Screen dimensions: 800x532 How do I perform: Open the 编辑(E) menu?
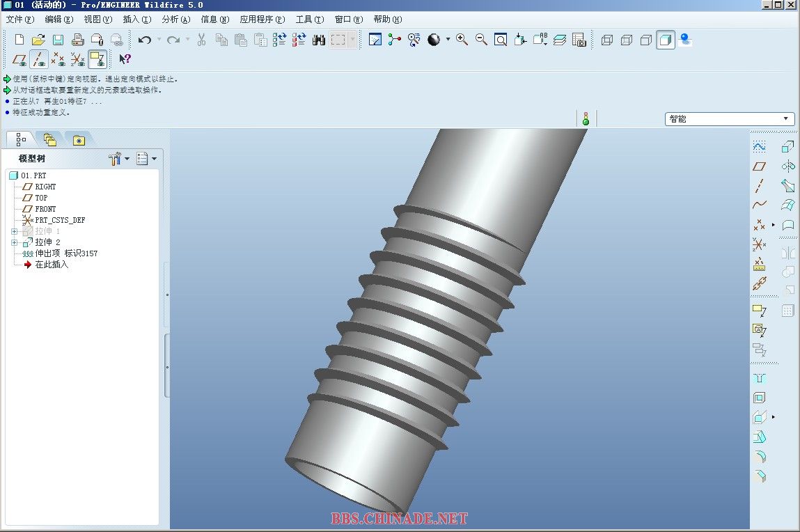pyautogui.click(x=59, y=19)
